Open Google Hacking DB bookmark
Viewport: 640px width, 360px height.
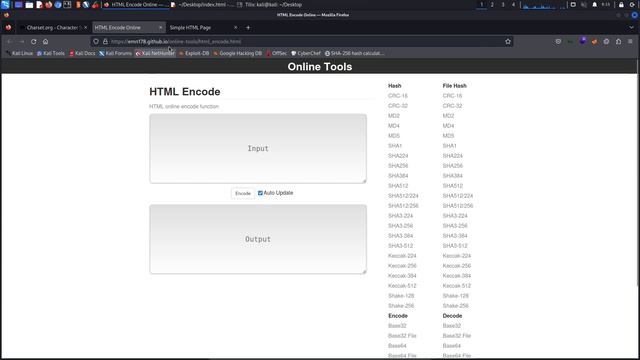238,53
